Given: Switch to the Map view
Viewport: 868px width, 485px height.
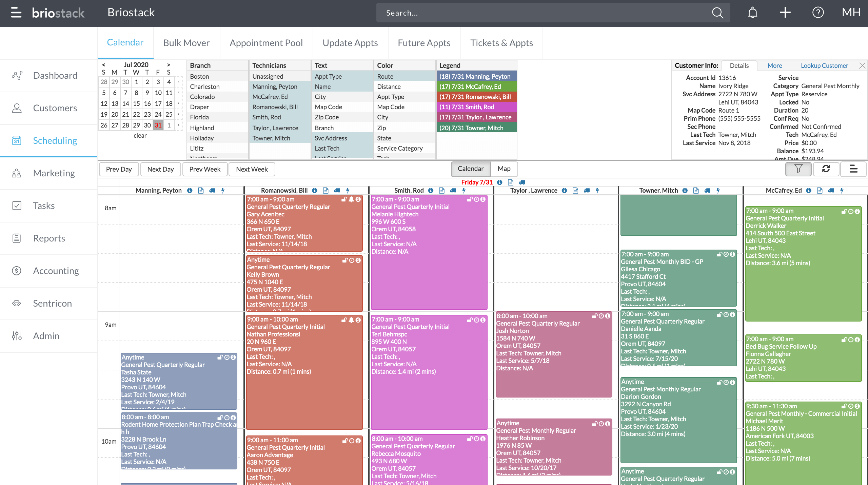Looking at the screenshot, I should click(504, 169).
